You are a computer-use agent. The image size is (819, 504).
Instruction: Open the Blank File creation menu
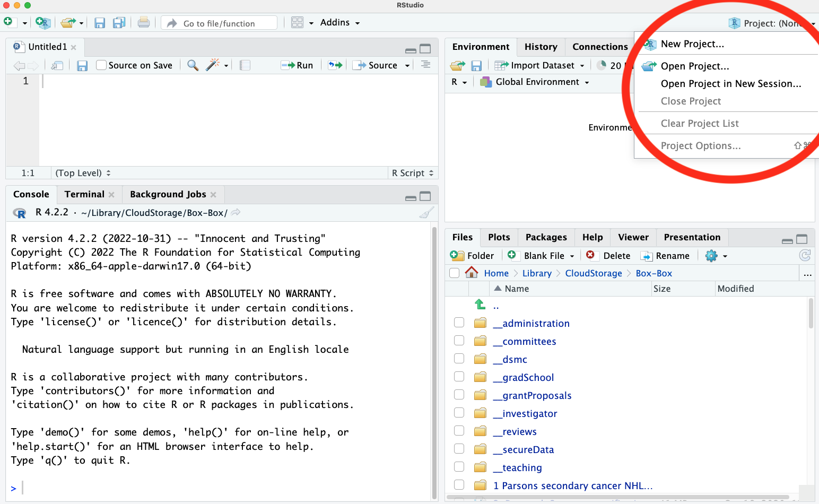tap(541, 256)
